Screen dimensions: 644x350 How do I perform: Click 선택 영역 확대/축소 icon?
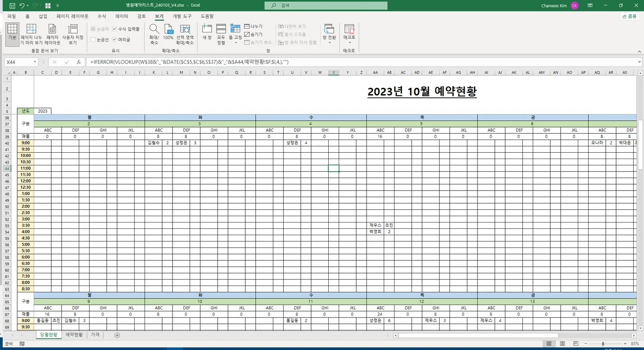coord(185,35)
